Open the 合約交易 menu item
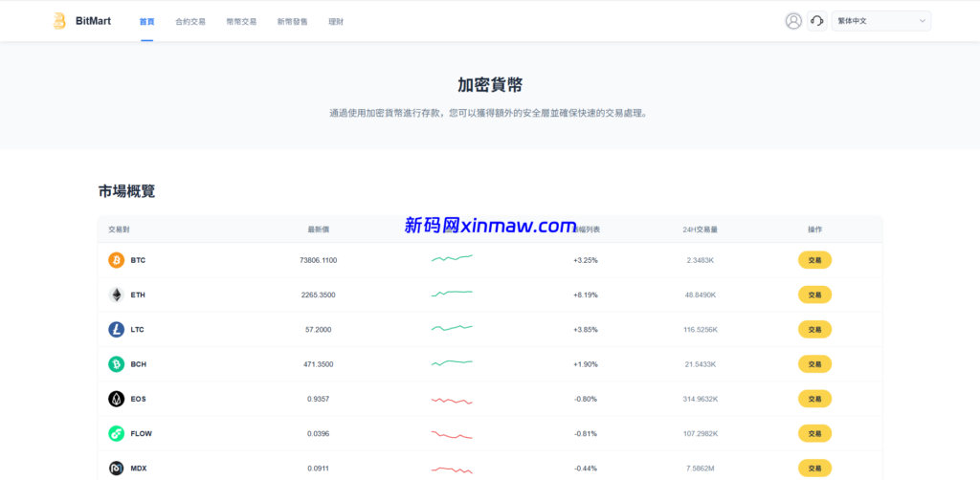The height and width of the screenshot is (480, 980). [190, 21]
